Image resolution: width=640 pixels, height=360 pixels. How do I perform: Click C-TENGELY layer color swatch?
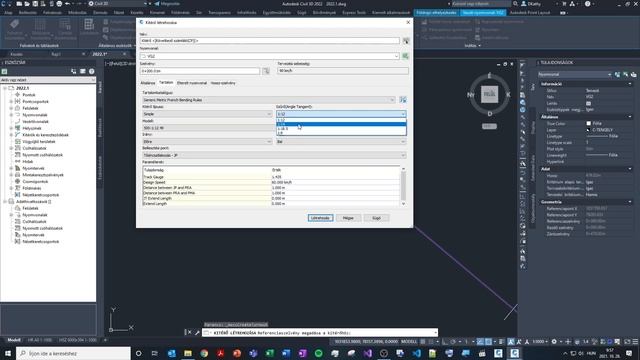(589, 130)
